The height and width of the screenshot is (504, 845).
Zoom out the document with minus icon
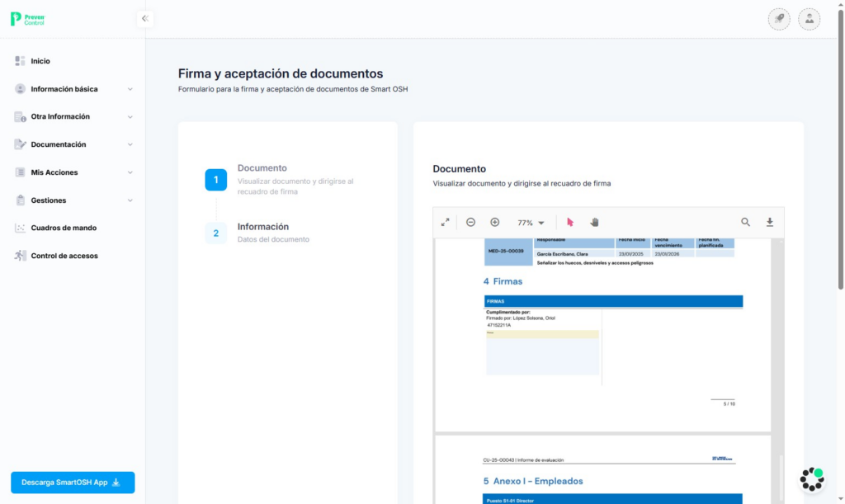[470, 223]
